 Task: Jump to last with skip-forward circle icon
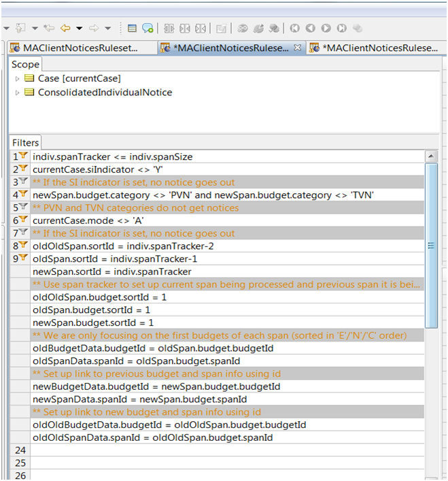click(342, 28)
